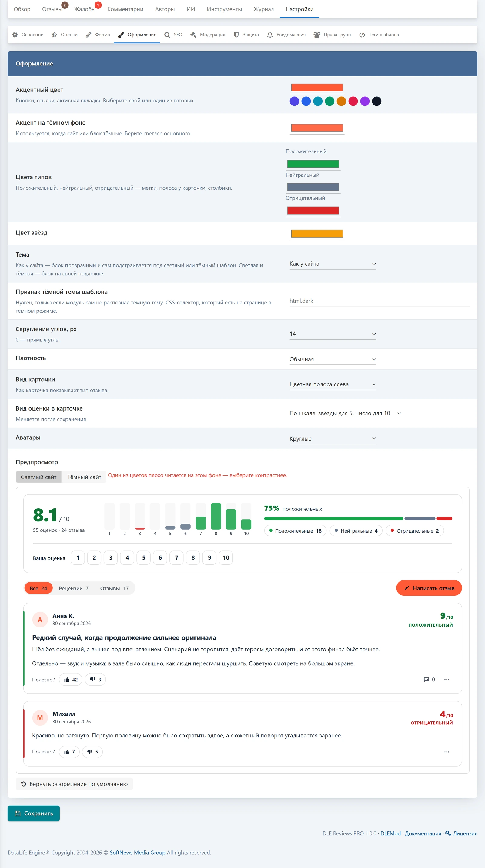Click Вернуть оформление по умолчанию
This screenshot has width=485, height=868.
75,784
